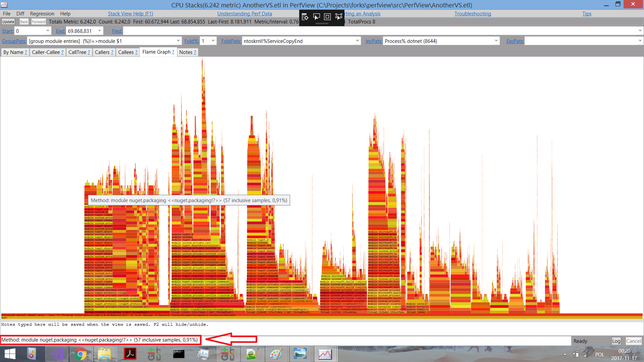Open the Start time dropdown
The image size is (644, 362).
[48, 31]
